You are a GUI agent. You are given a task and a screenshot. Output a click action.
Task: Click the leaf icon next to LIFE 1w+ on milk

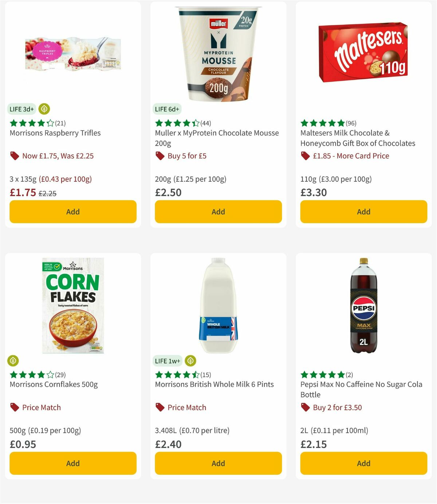[190, 360]
